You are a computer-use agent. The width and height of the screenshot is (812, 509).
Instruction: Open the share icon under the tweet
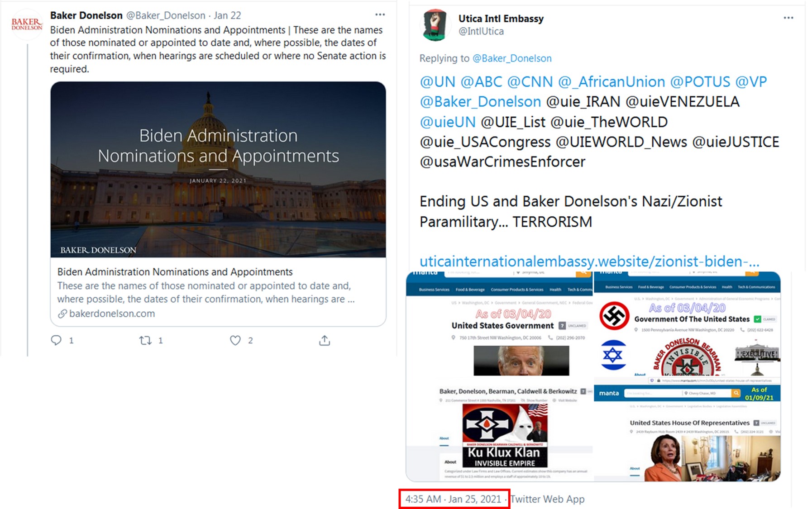(325, 340)
